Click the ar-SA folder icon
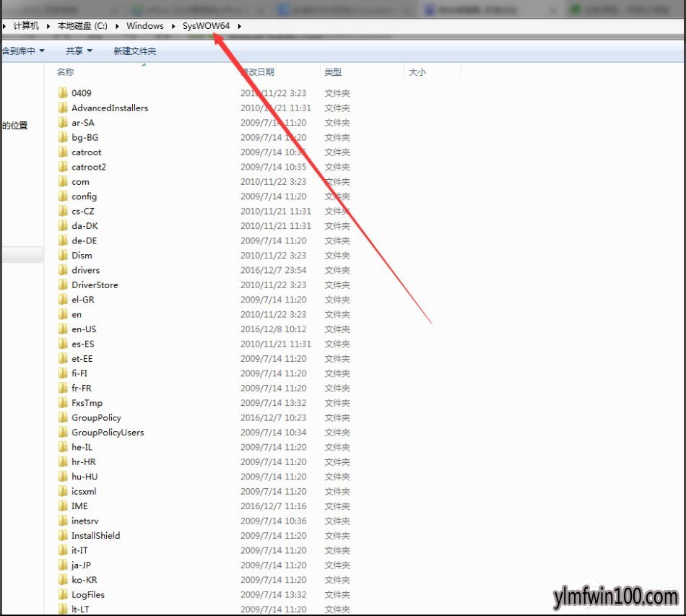The image size is (686, 616). coord(63,123)
